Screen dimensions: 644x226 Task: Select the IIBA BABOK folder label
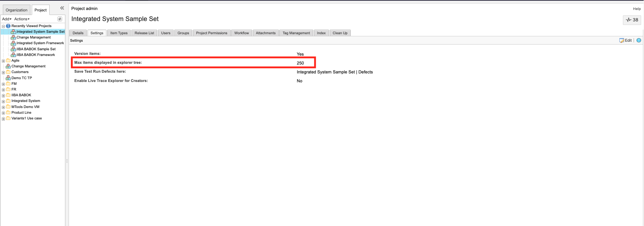[21, 95]
